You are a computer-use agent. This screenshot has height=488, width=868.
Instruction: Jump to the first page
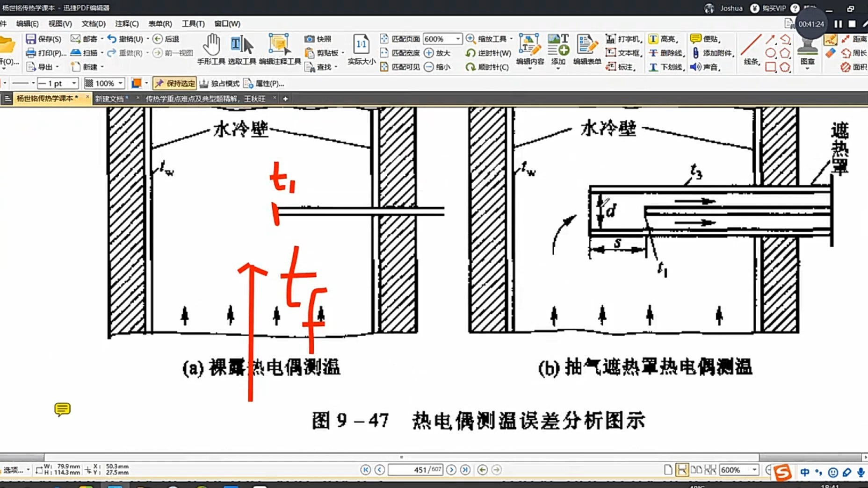366,470
